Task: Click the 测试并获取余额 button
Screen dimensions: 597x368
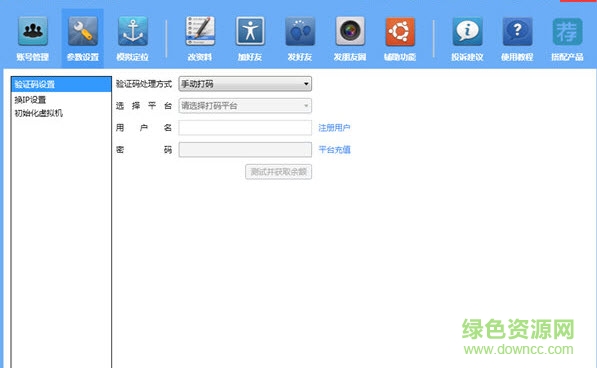Action: 278,172
